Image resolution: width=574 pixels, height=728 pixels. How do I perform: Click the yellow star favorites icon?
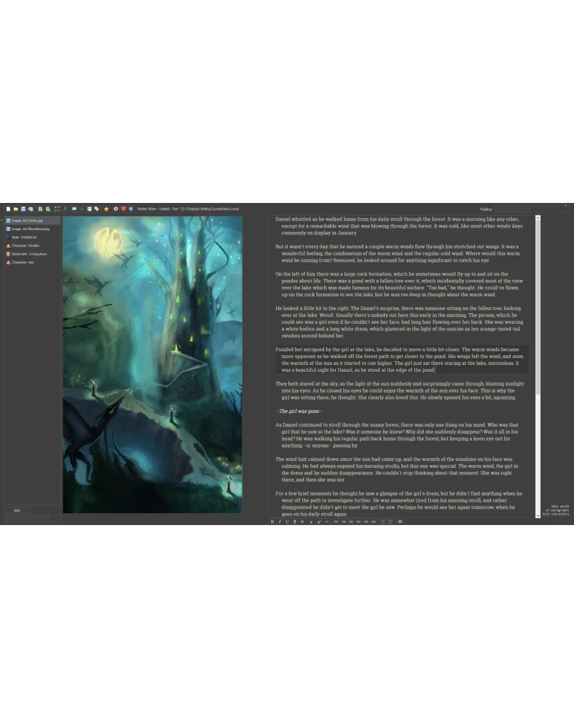click(106, 209)
